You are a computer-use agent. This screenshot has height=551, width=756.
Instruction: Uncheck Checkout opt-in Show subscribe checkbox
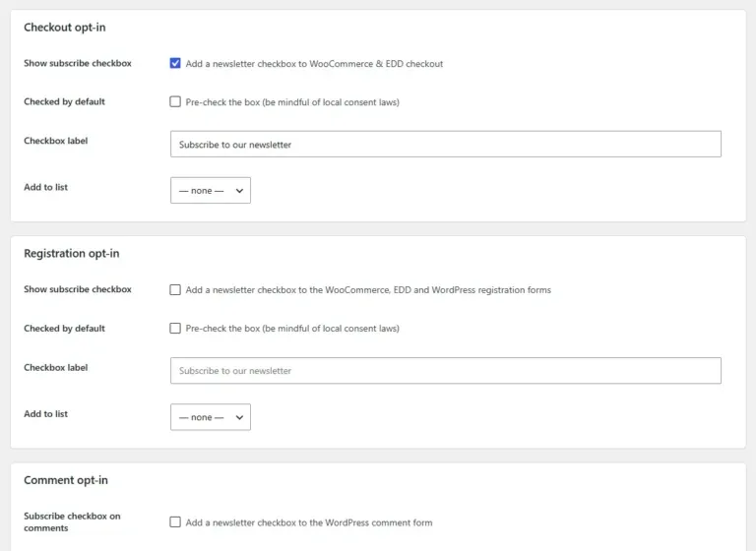coord(175,63)
